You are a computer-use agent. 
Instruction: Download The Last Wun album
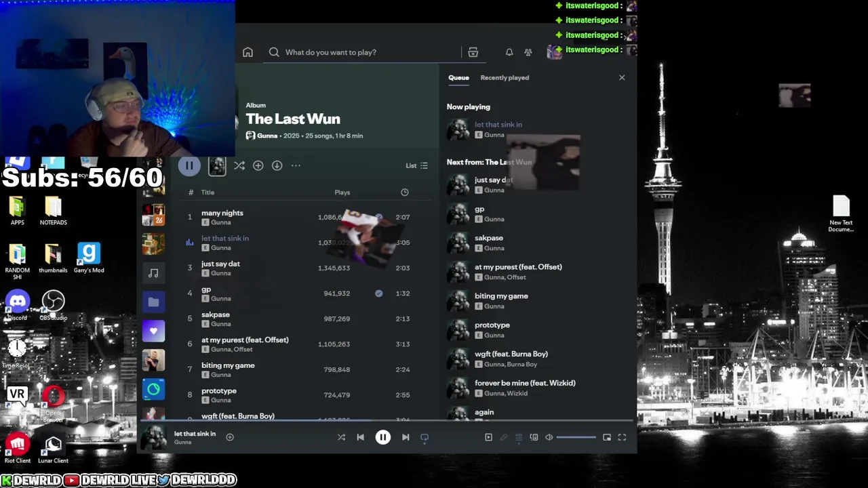point(277,165)
